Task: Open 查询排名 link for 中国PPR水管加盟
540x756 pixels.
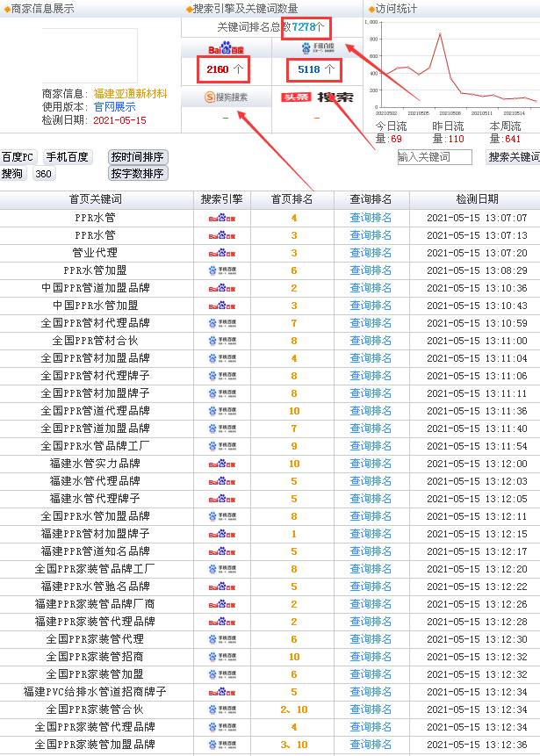Action: pyautogui.click(x=371, y=306)
